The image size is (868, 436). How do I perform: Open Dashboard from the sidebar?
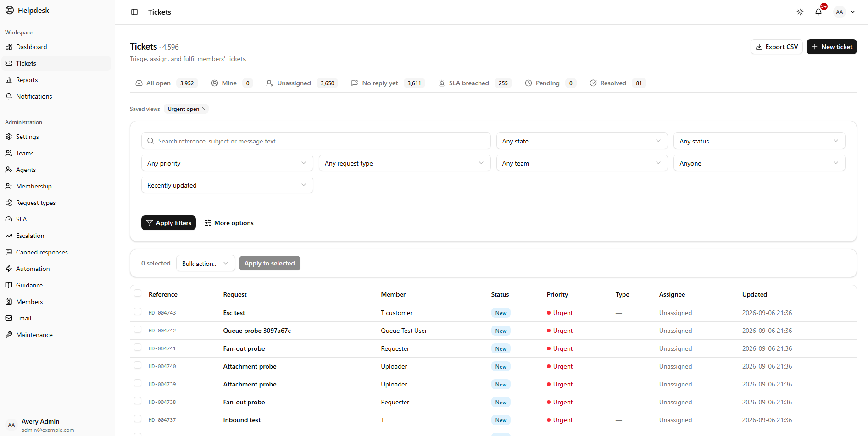click(x=56, y=47)
